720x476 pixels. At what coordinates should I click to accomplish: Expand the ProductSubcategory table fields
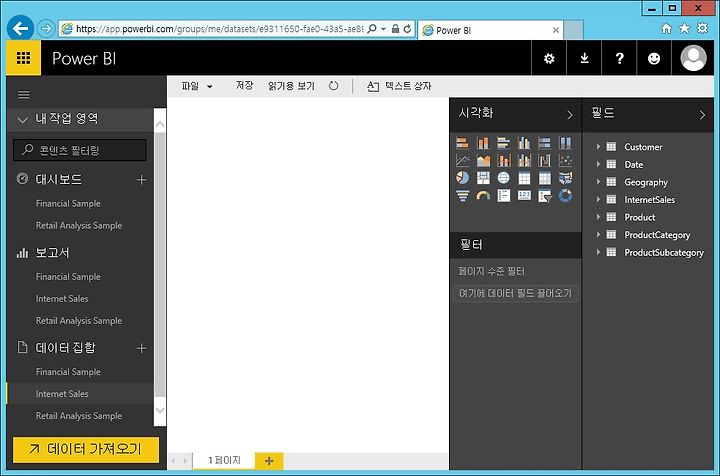[598, 252]
